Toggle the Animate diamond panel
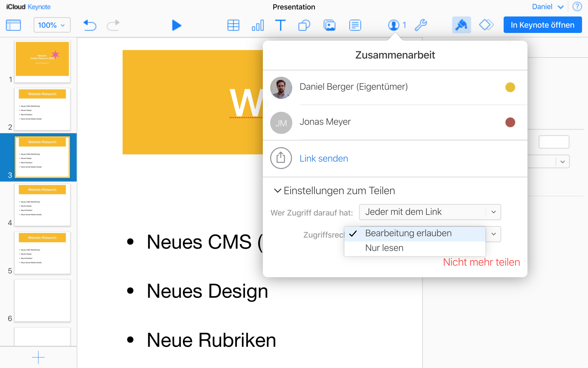 point(486,25)
